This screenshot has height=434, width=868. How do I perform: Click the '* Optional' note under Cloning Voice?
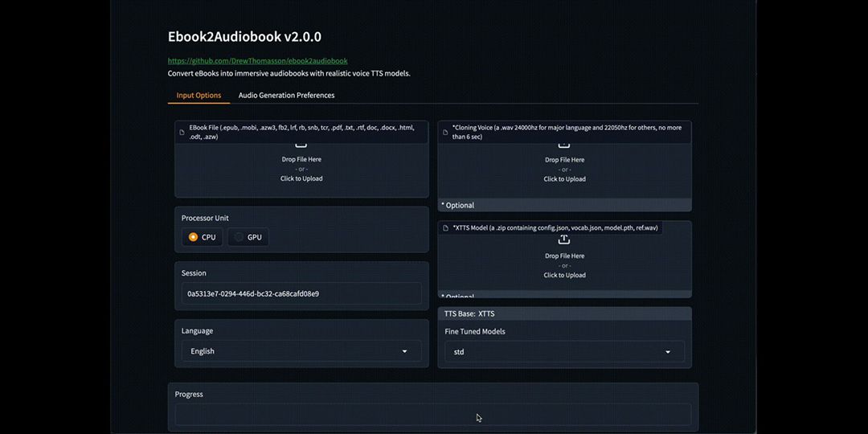click(x=458, y=206)
